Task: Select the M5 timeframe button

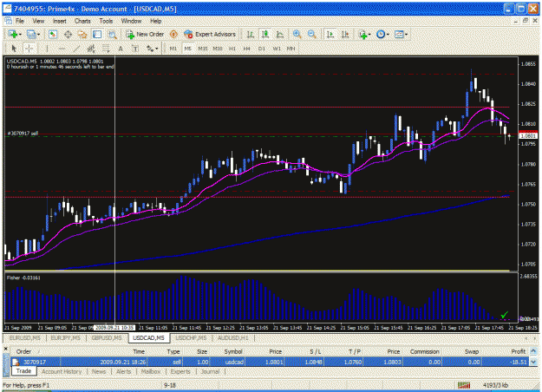Action: [x=187, y=49]
